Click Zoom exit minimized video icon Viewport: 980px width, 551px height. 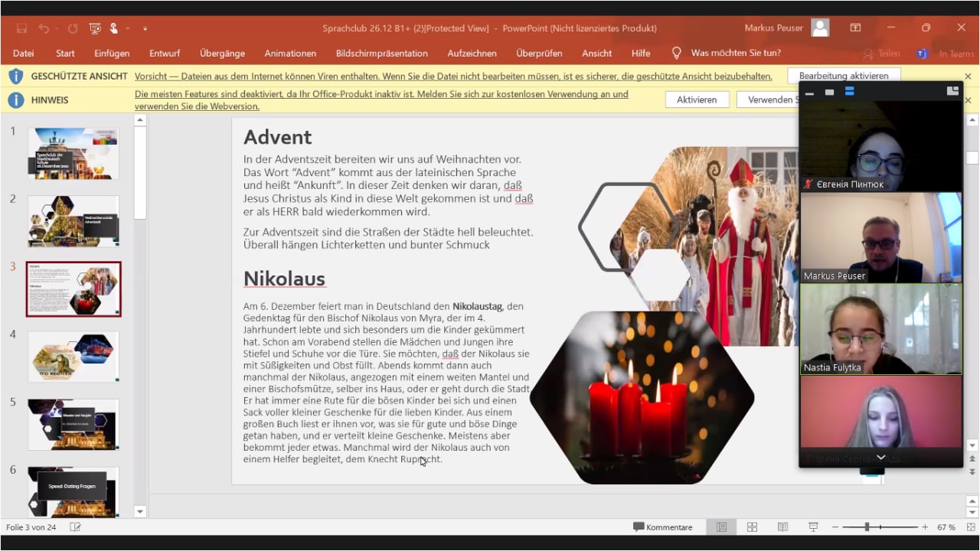[952, 90]
